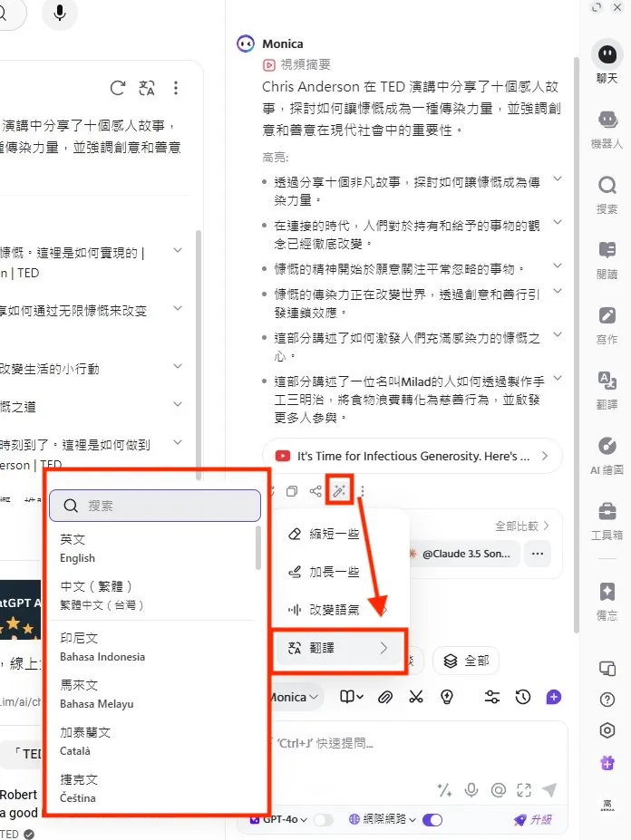631x840 pixels.
Task: Choose 中文（繁體）from language list
Action: pos(153,595)
